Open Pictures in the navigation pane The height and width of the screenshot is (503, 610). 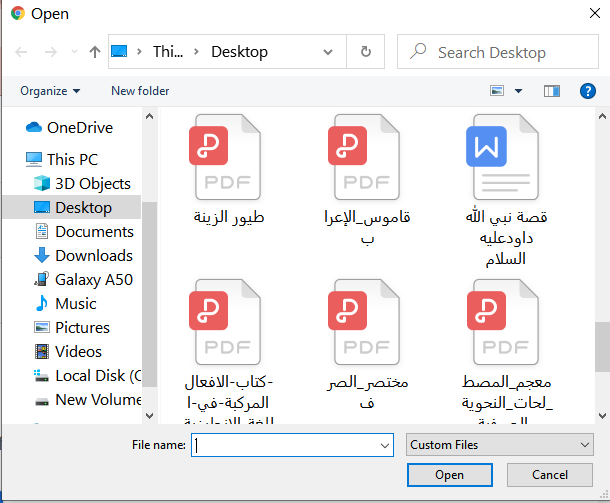pos(82,328)
